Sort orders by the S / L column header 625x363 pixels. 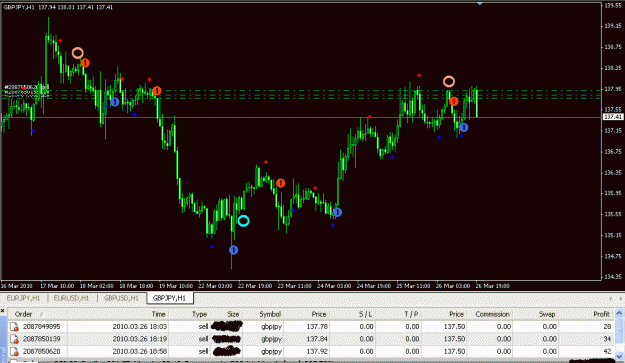pyautogui.click(x=366, y=314)
